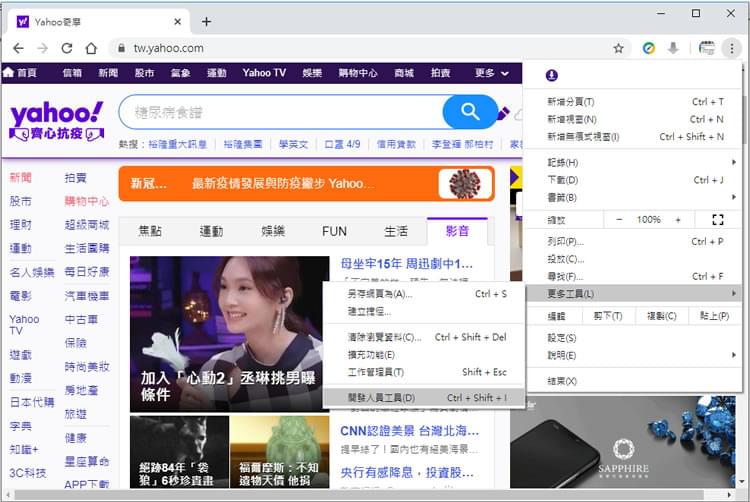Open the SAPPHIRE advertisement image
The width and height of the screenshot is (750, 502).
pyautogui.click(x=623, y=441)
